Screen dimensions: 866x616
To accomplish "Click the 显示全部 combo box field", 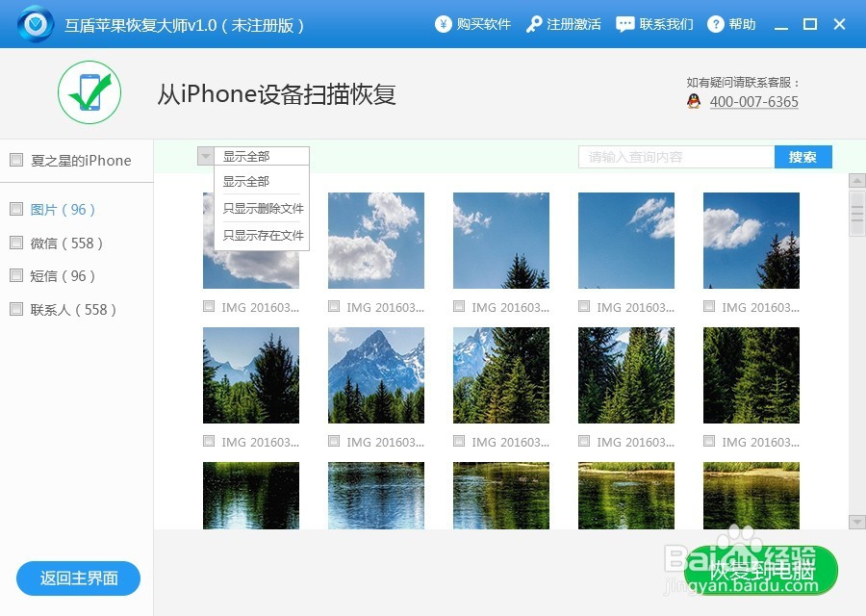I will pyautogui.click(x=262, y=156).
